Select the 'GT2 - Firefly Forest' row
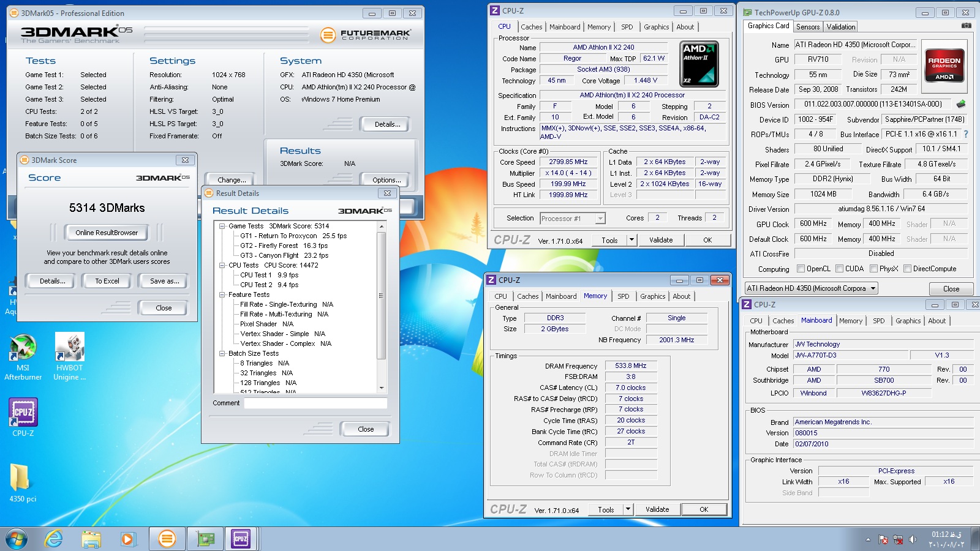Image resolution: width=980 pixels, height=551 pixels. click(x=284, y=246)
